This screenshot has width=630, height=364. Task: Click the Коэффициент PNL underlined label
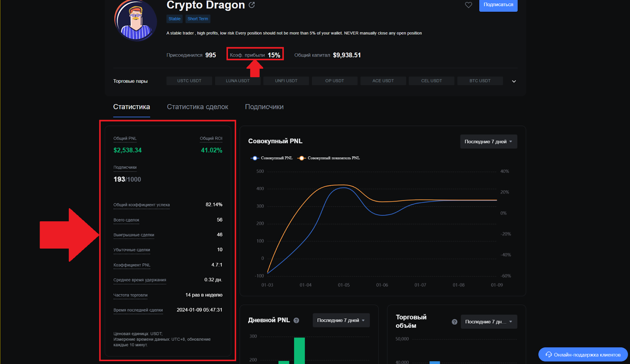132,265
